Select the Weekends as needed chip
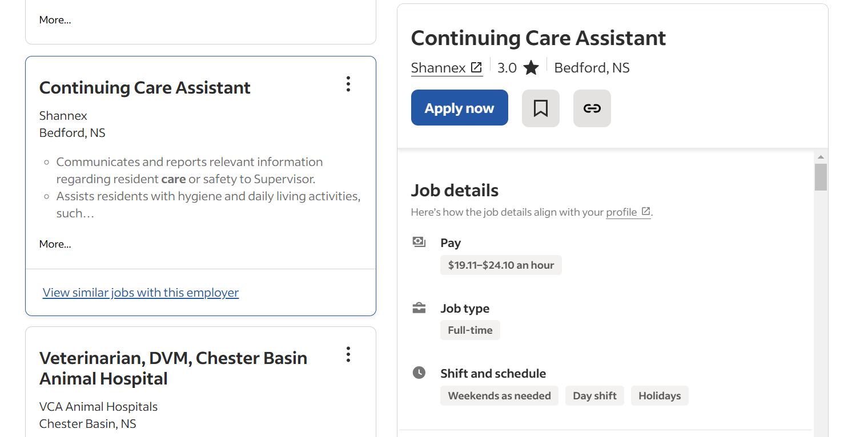868x437 pixels. pyautogui.click(x=499, y=396)
